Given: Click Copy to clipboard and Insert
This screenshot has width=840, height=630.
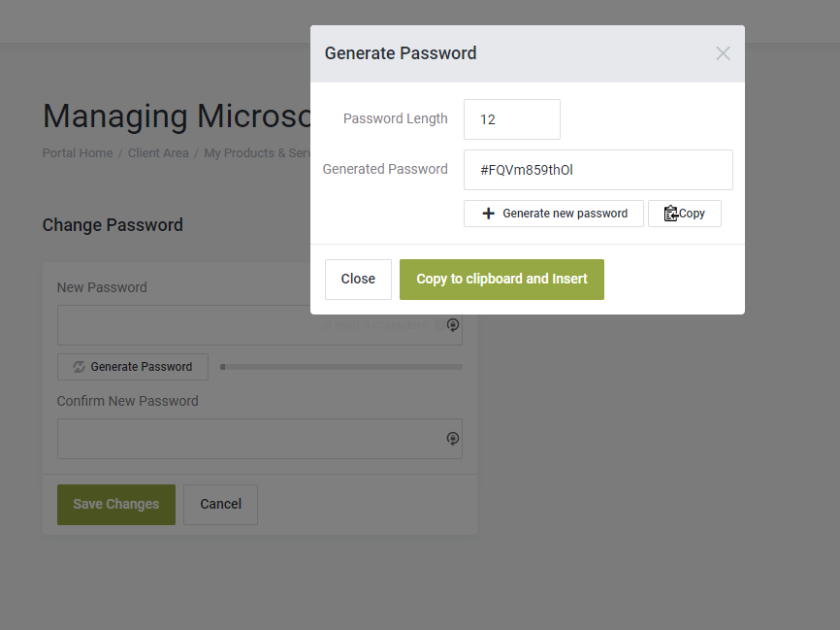Looking at the screenshot, I should click(501, 280).
